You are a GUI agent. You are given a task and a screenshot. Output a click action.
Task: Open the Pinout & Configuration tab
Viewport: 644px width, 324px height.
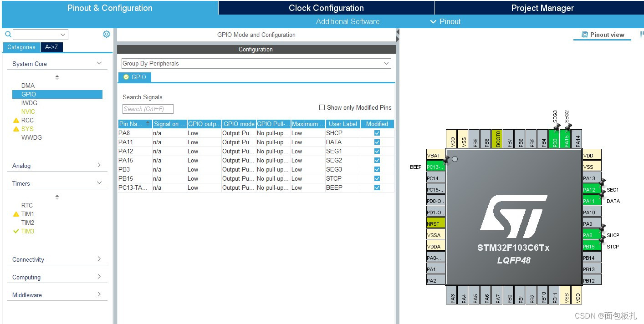click(x=110, y=8)
